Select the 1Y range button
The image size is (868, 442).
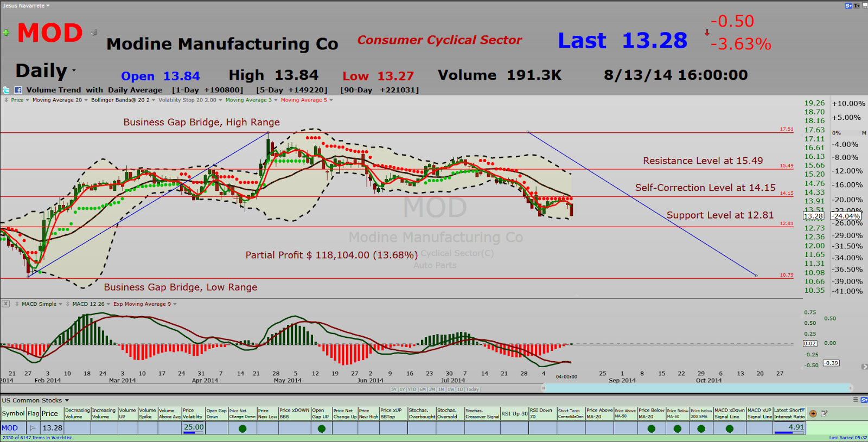tap(403, 389)
